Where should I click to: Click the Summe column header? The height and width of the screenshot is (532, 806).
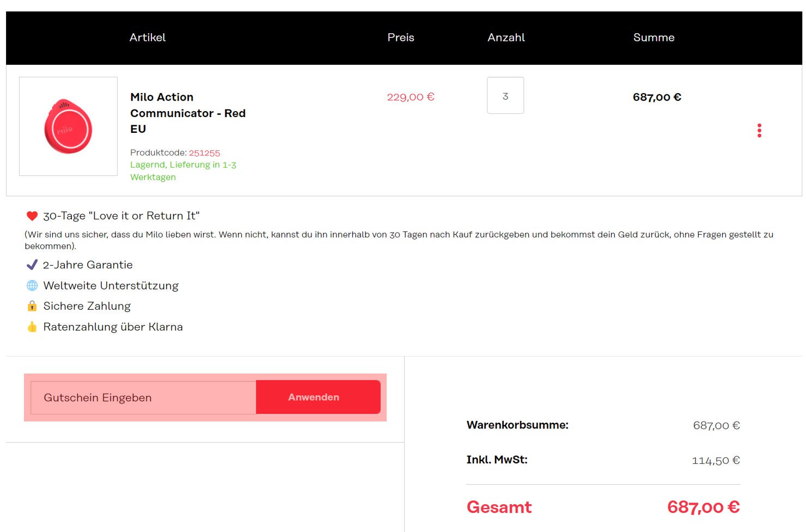(x=654, y=38)
